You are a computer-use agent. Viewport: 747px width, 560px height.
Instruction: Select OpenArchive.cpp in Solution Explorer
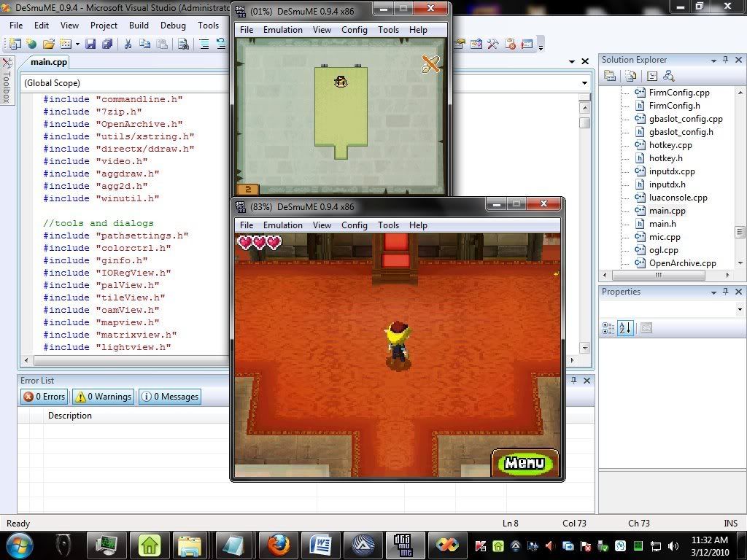pyautogui.click(x=682, y=262)
